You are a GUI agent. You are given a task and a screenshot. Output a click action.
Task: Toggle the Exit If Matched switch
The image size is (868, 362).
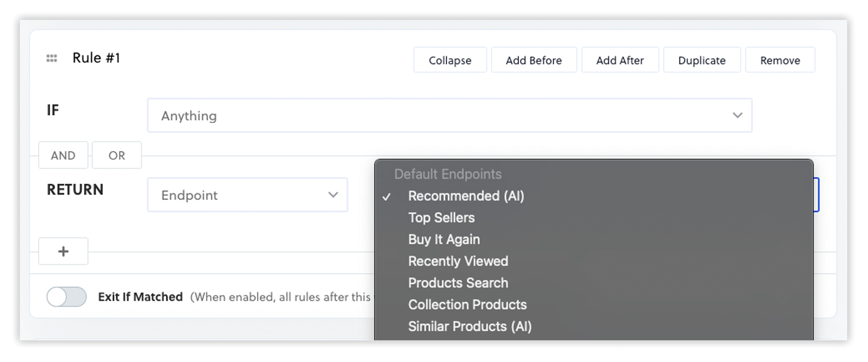click(x=66, y=297)
